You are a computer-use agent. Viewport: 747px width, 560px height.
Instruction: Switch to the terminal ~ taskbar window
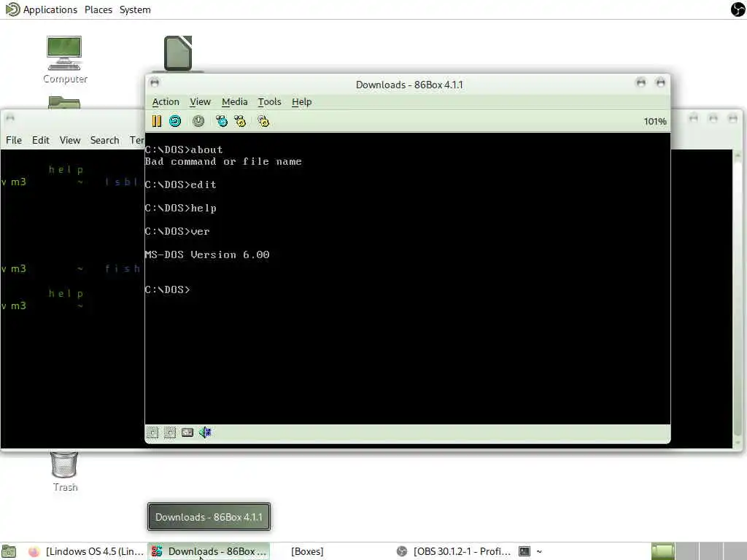tap(530, 551)
